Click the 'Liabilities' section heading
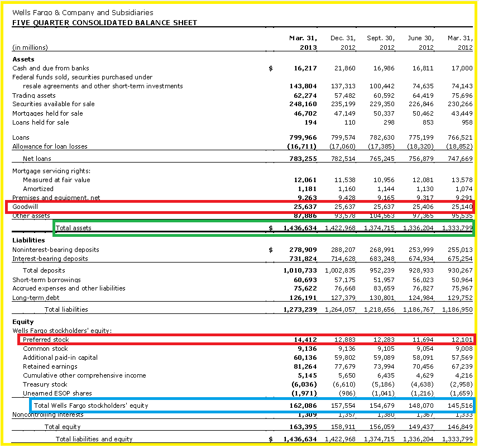479x448 pixels. 28,240
